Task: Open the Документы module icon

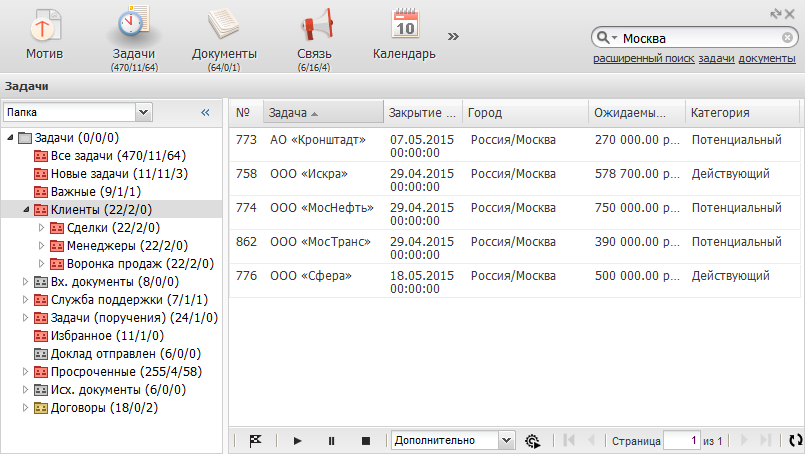Action: [x=224, y=24]
